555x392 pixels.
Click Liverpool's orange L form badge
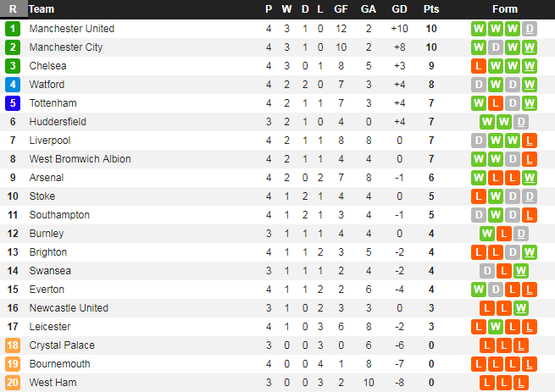coord(530,141)
